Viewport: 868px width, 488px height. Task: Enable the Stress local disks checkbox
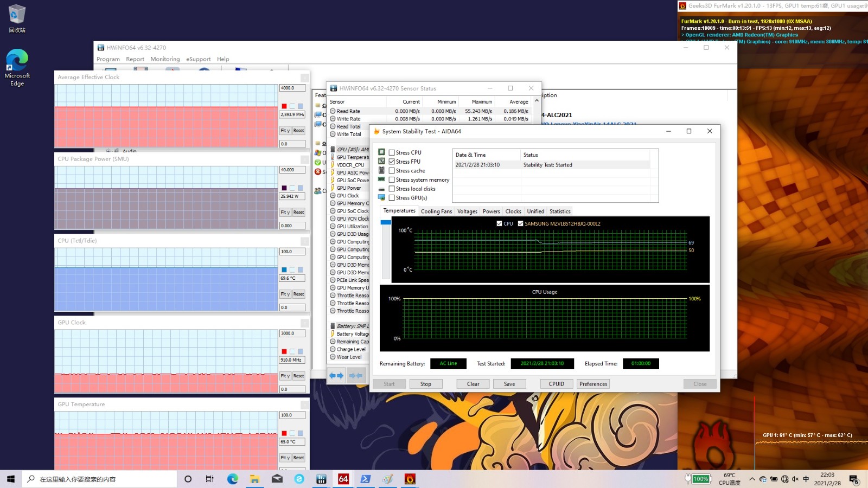point(392,189)
